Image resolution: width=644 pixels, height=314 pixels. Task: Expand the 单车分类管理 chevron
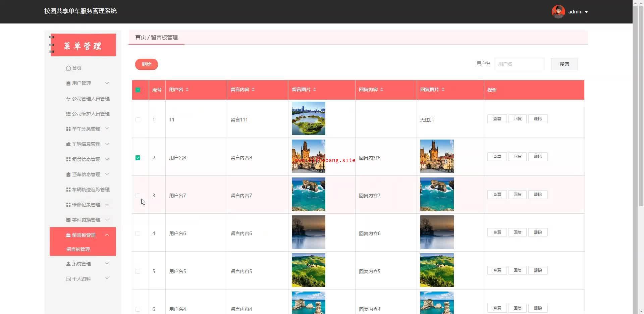coord(107,129)
